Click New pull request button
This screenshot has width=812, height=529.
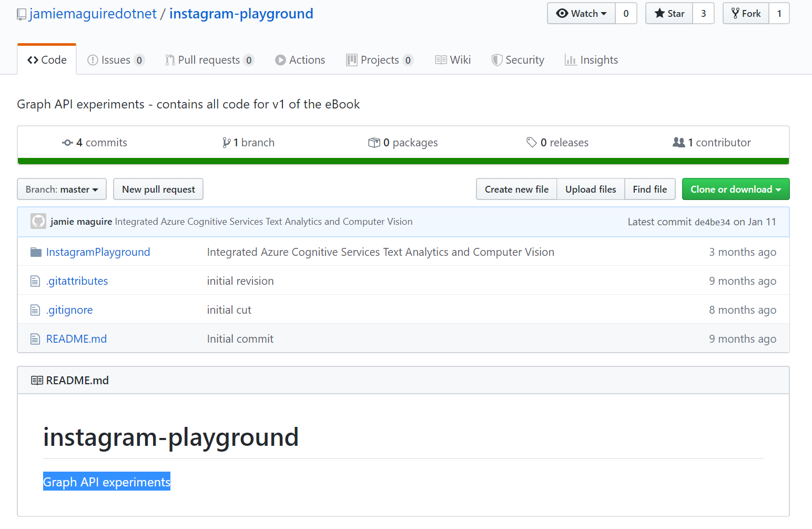point(158,189)
